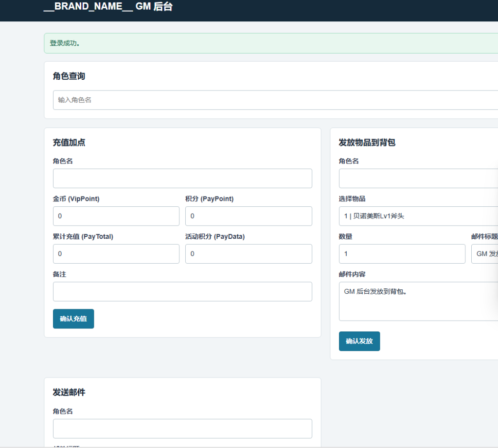The width and height of the screenshot is (498, 448).
Task: Click the 金币 (VipPoint) label text
Action: click(x=76, y=199)
